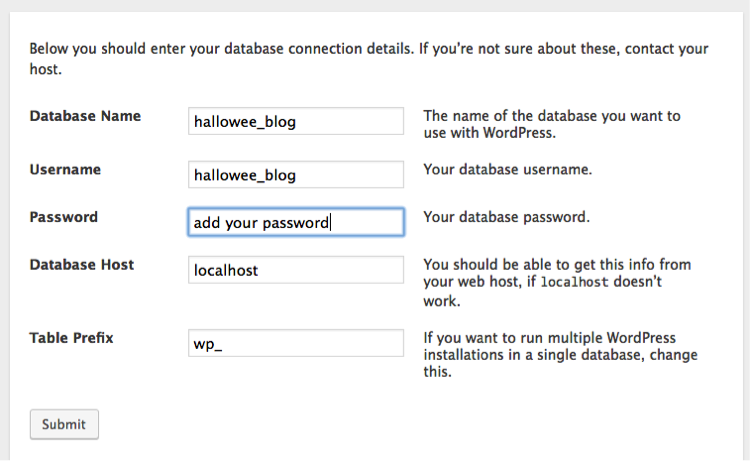Click the bold "Database Host" label
Screen dimensions: 750x461
(x=82, y=265)
